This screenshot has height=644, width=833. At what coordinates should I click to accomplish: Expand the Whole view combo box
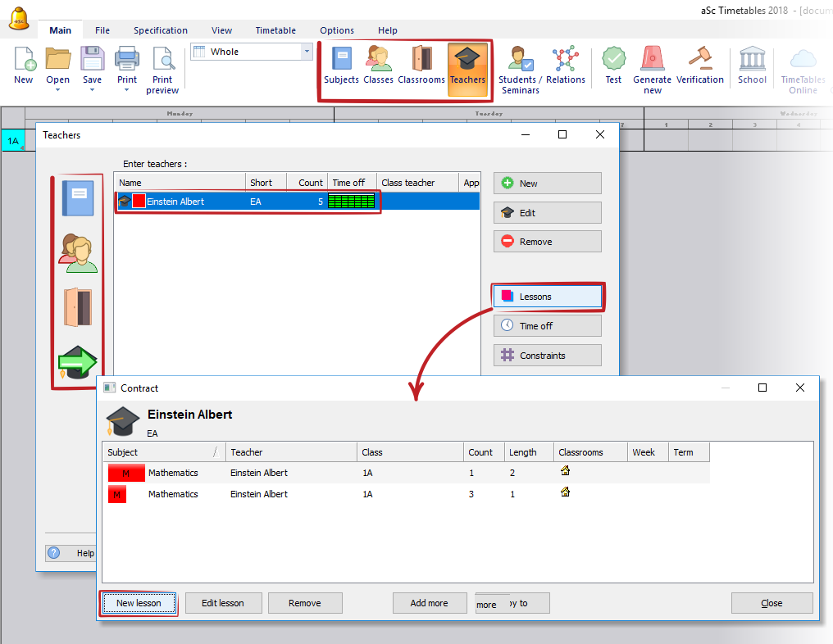click(x=307, y=52)
